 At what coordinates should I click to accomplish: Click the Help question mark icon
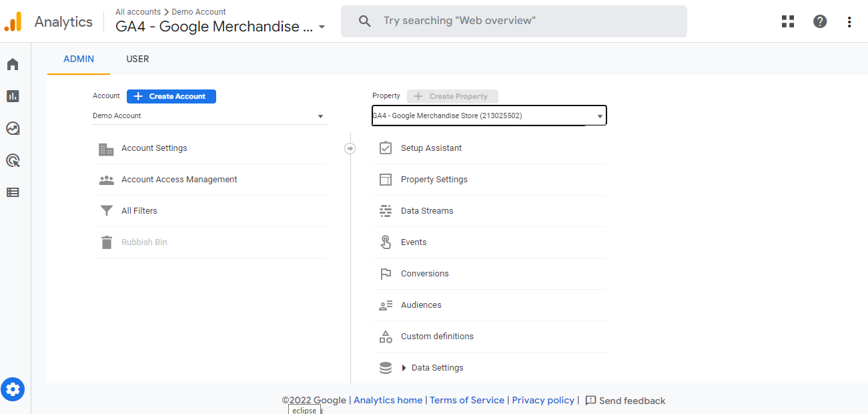(820, 21)
